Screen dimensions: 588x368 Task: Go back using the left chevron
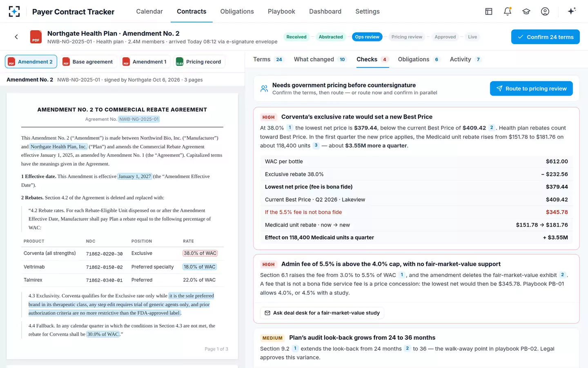coord(16,37)
